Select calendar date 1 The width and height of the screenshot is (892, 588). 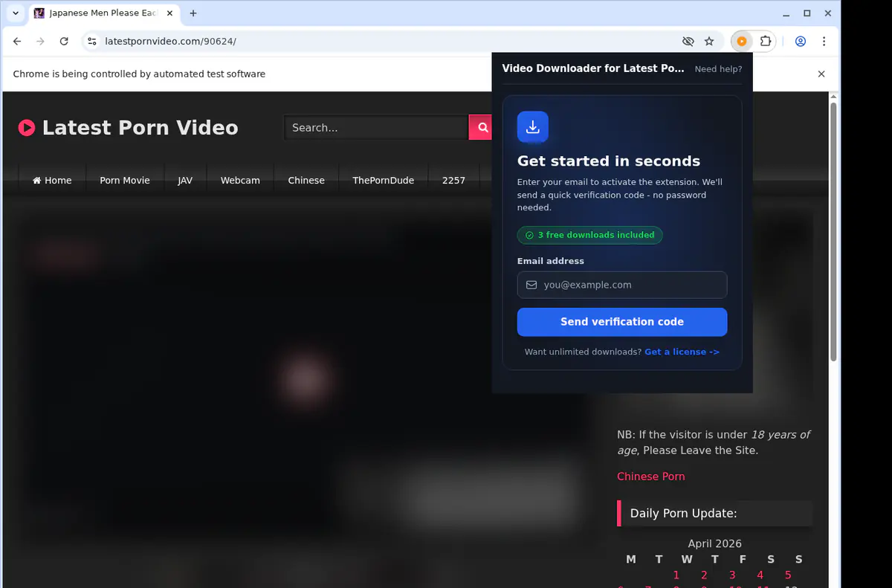[676, 575]
